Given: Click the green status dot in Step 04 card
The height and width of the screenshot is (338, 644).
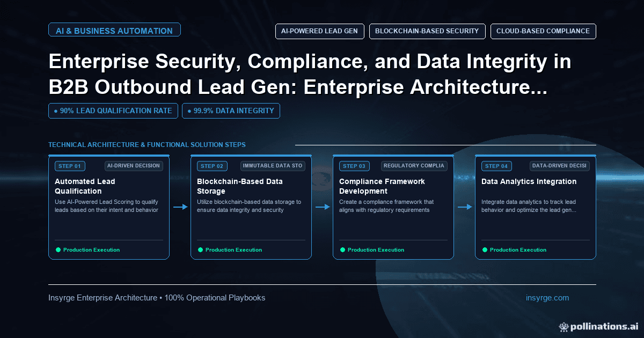Looking at the screenshot, I should pos(485,249).
